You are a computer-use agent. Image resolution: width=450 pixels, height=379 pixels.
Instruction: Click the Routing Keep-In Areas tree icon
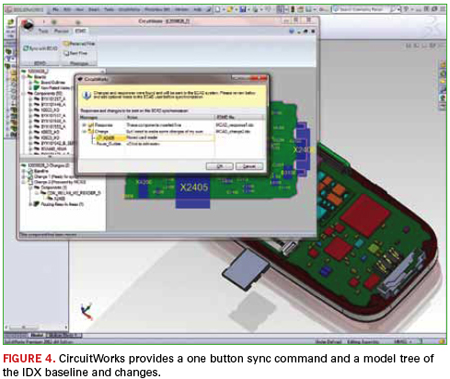click(x=36, y=204)
